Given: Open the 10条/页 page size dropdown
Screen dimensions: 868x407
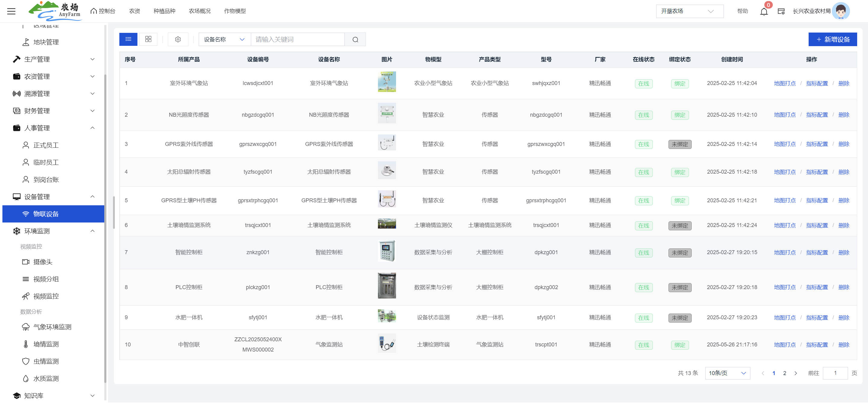Looking at the screenshot, I should pyautogui.click(x=727, y=373).
